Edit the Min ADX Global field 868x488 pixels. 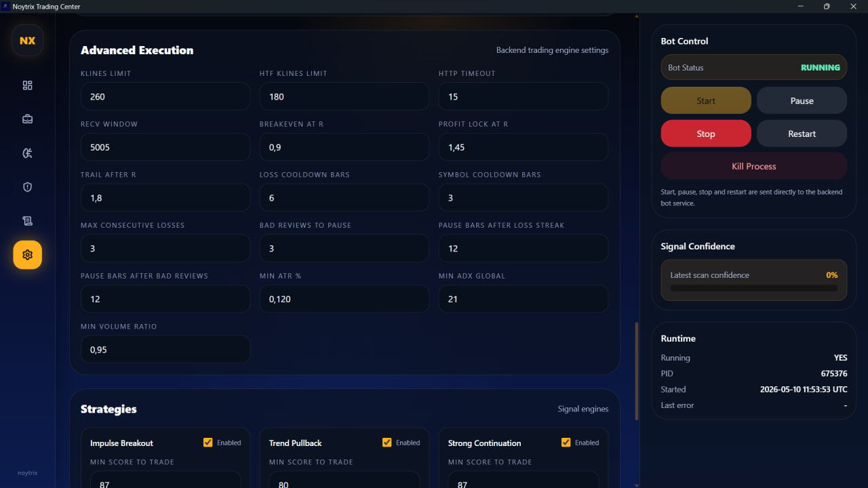coord(524,299)
